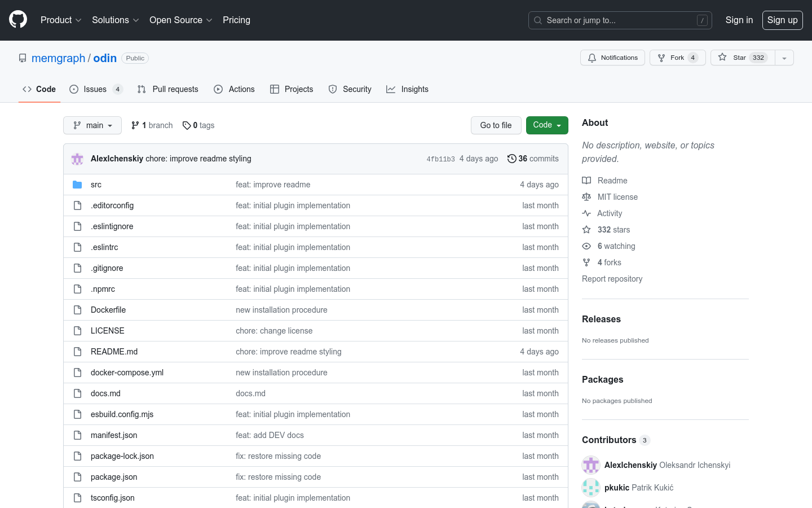The image size is (812, 508).
Task: Open the .eslintrc file
Action: click(x=104, y=247)
